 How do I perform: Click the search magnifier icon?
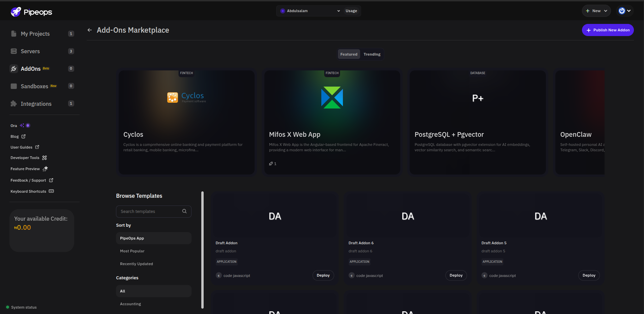coord(184,211)
